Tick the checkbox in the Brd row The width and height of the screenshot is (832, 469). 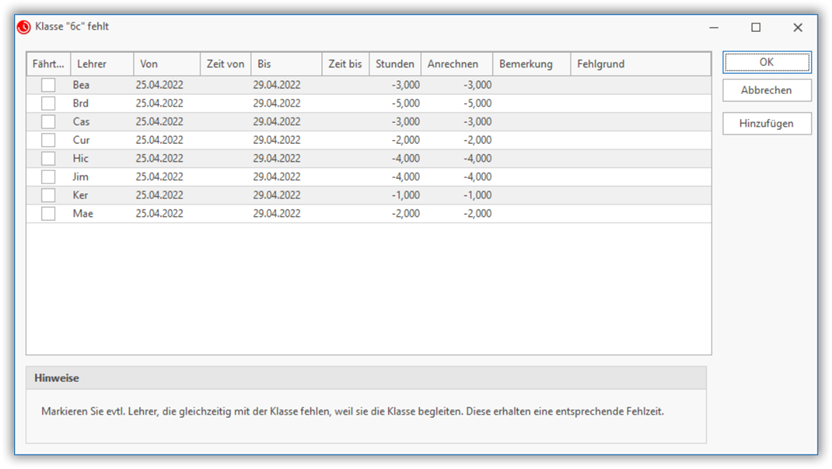(x=48, y=103)
